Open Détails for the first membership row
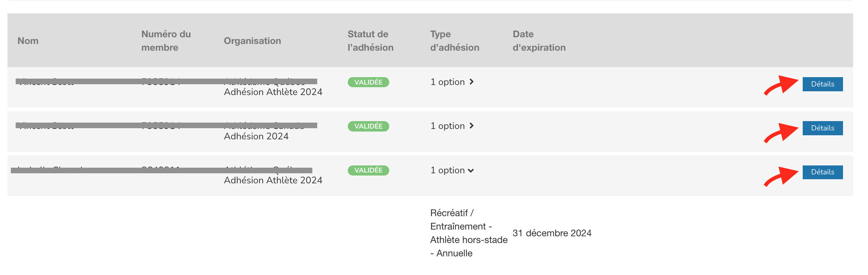The image size is (868, 275). [x=822, y=84]
